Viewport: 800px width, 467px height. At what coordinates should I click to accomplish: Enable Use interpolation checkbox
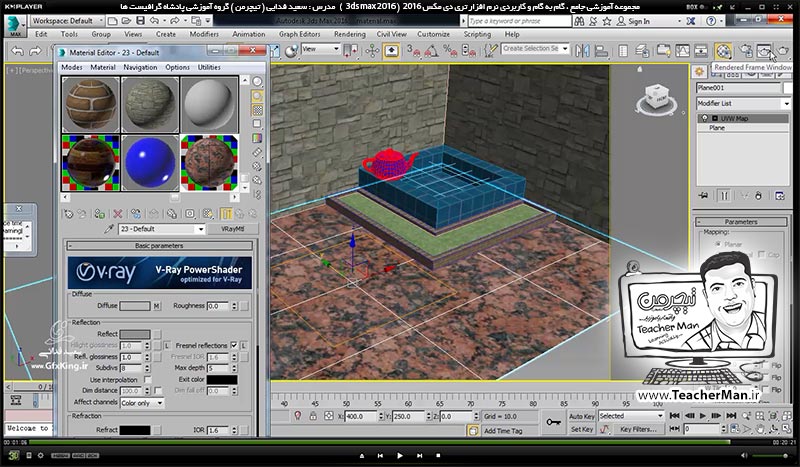pyautogui.click(x=147, y=380)
